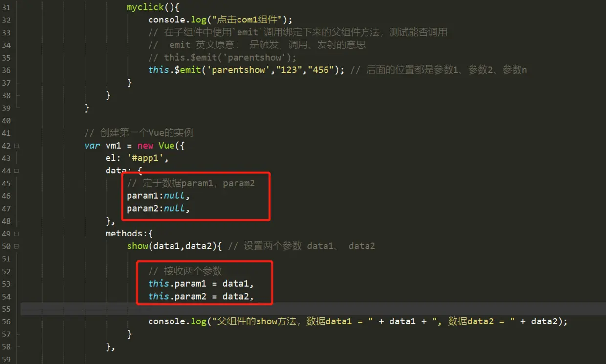Viewport: 606px width, 364px height.
Task: Click line number 31 in the gutter
Action: (6, 7)
